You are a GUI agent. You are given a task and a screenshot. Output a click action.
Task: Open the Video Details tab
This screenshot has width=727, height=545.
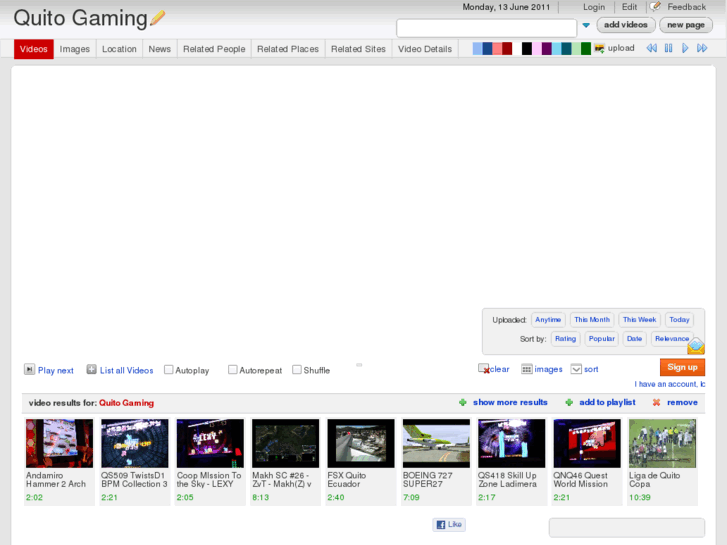[x=425, y=49]
